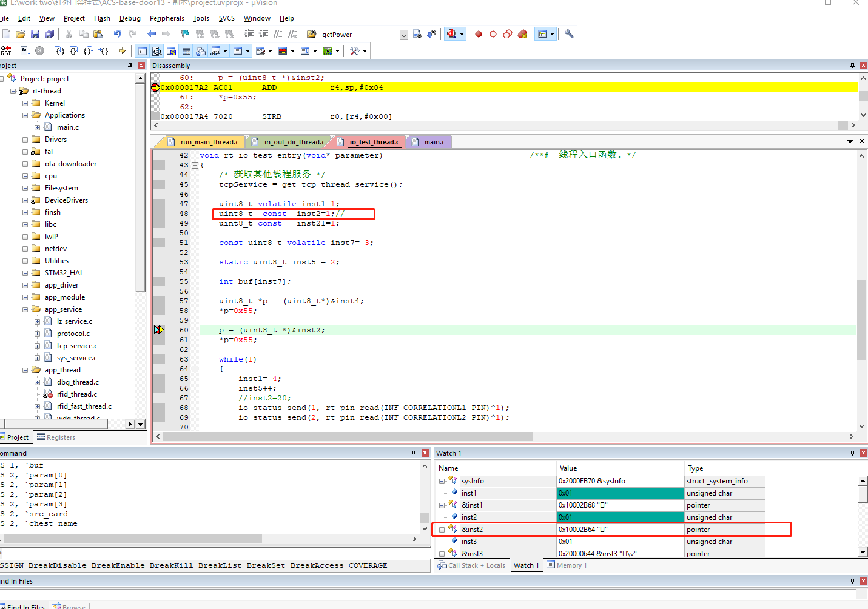This screenshot has height=609, width=868.
Task: Click the Save file toolbar icon
Action: click(35, 34)
